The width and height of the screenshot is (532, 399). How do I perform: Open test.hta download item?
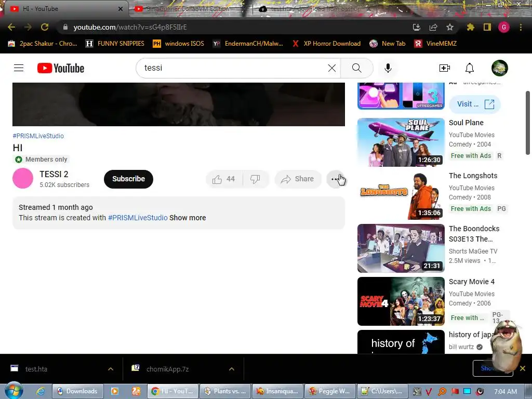(x=54, y=369)
